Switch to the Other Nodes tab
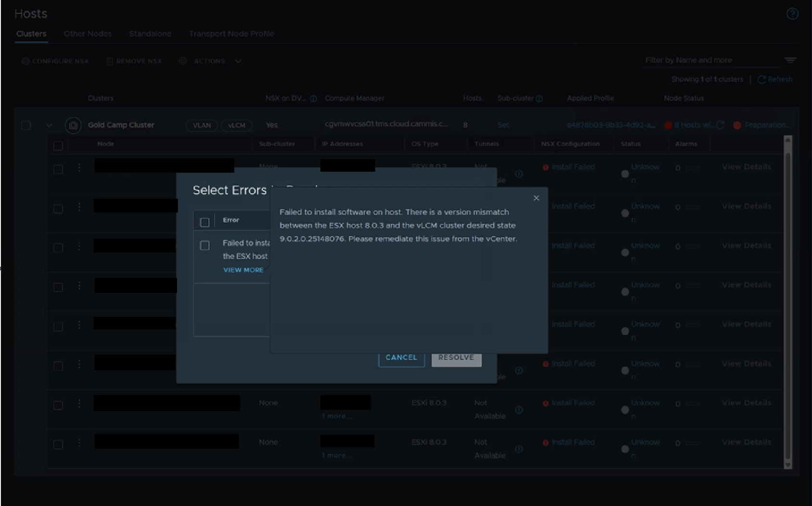Screen dimensions: 812x506 (x=88, y=34)
